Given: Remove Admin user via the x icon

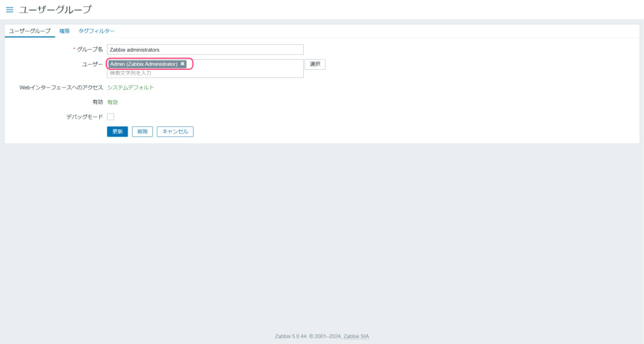Looking at the screenshot, I should point(182,64).
